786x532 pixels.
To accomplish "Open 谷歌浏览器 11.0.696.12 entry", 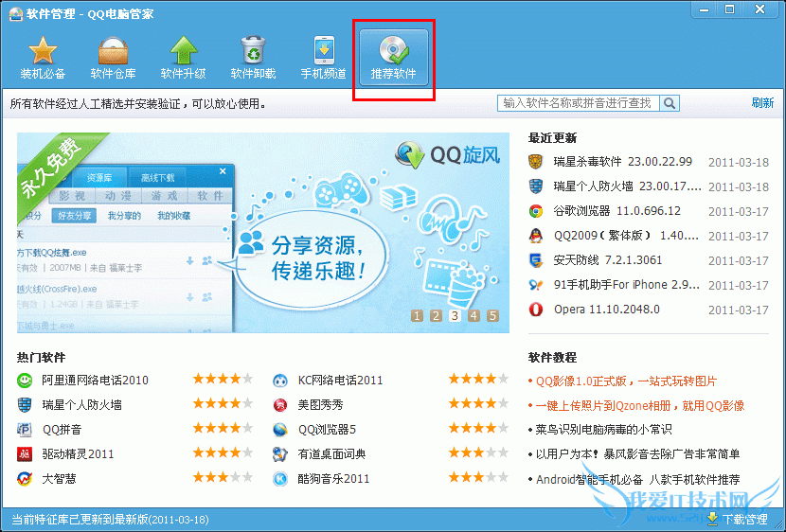I will click(617, 211).
